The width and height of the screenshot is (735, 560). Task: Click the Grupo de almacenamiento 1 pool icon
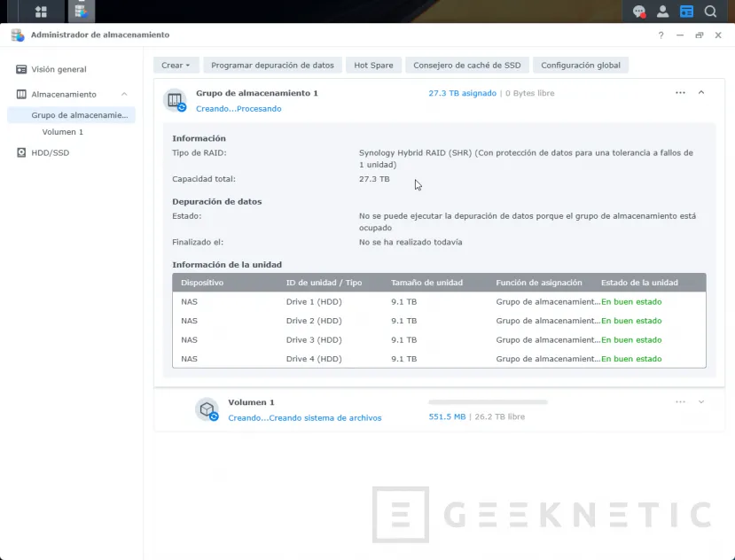coord(175,100)
